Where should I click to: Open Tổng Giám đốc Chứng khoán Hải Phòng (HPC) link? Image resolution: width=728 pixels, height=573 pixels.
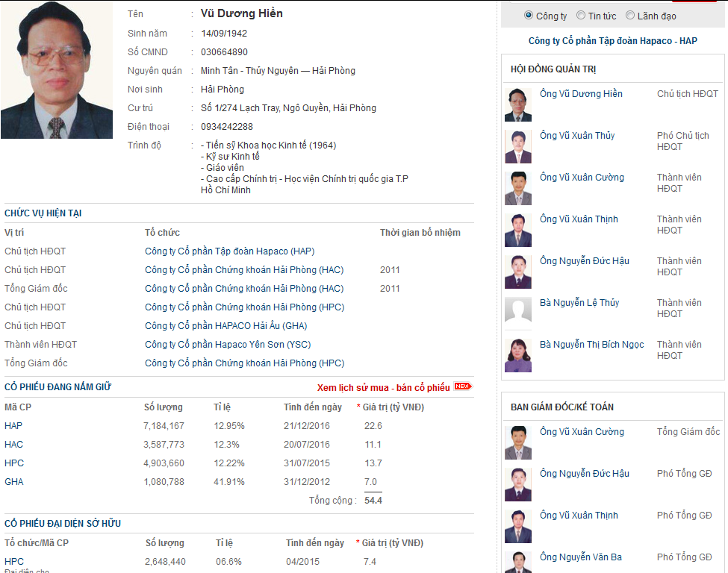click(245, 363)
